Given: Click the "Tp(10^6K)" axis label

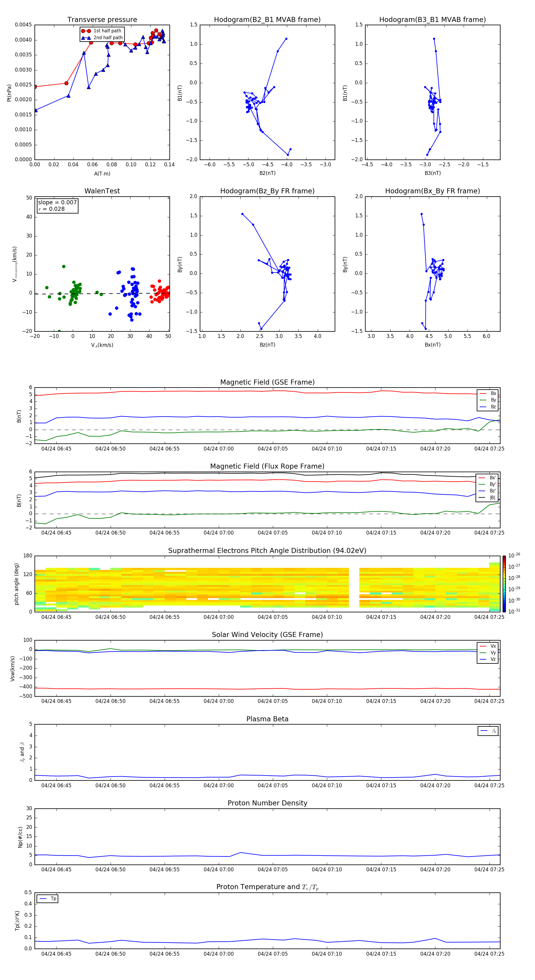Looking at the screenshot, I should click(x=17, y=921).
